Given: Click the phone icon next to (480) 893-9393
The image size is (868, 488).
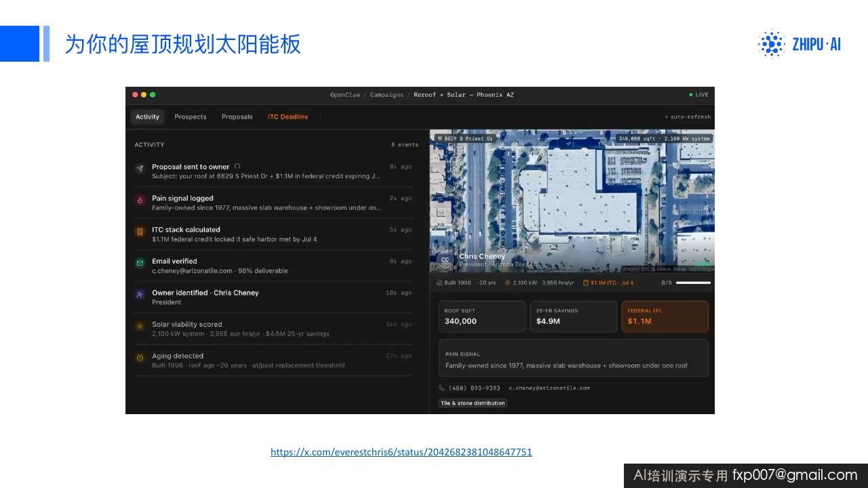Looking at the screenshot, I should (442, 388).
